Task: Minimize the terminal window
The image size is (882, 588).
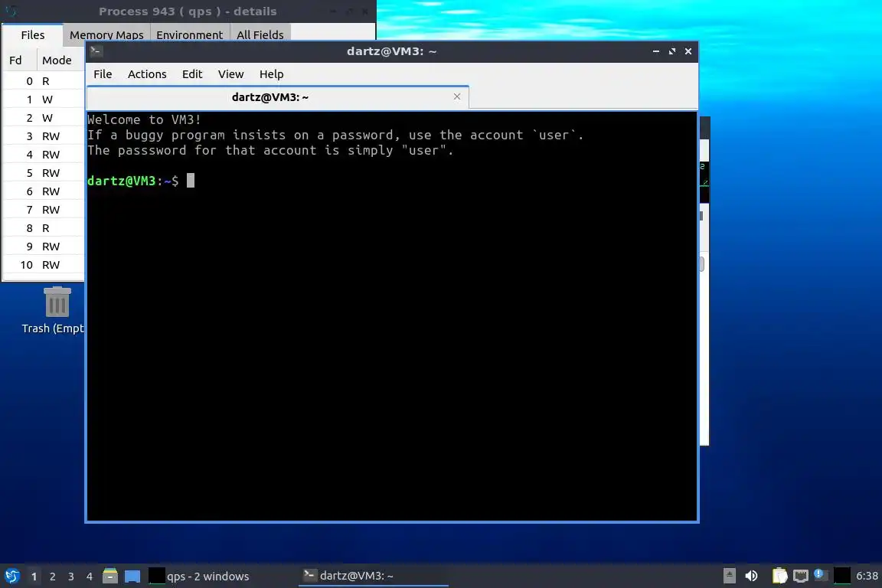Action: [x=656, y=51]
